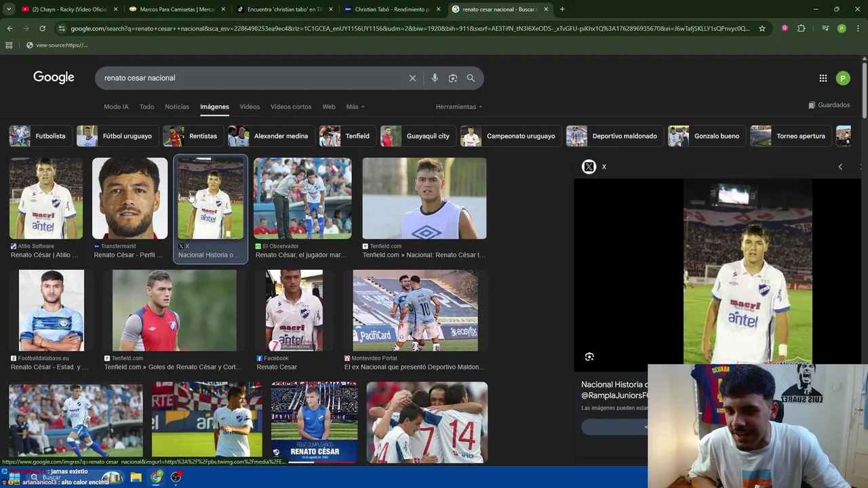Open the 'Feliz cumpleaños Renato César' image

pyautogui.click(x=315, y=422)
